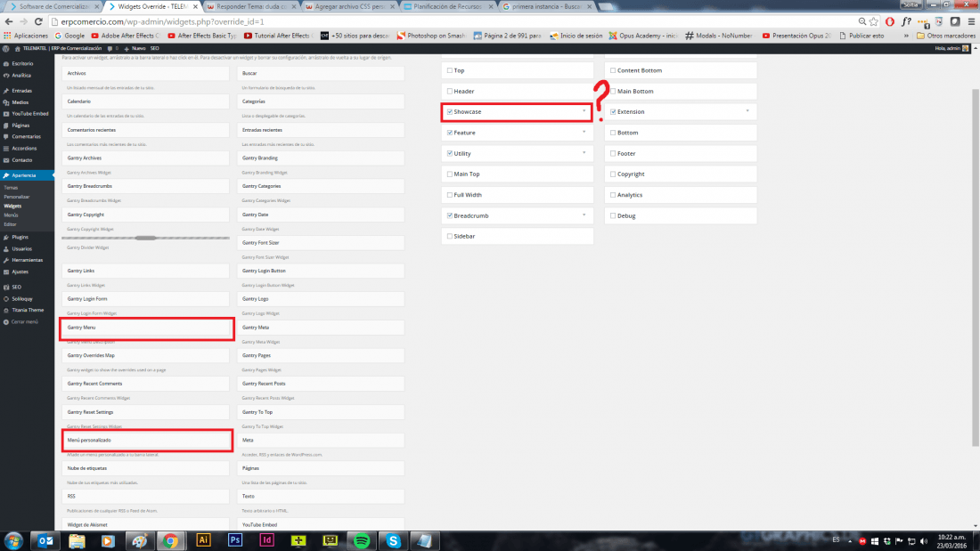Open Plugins in the WordPress sidebar

(x=20, y=238)
